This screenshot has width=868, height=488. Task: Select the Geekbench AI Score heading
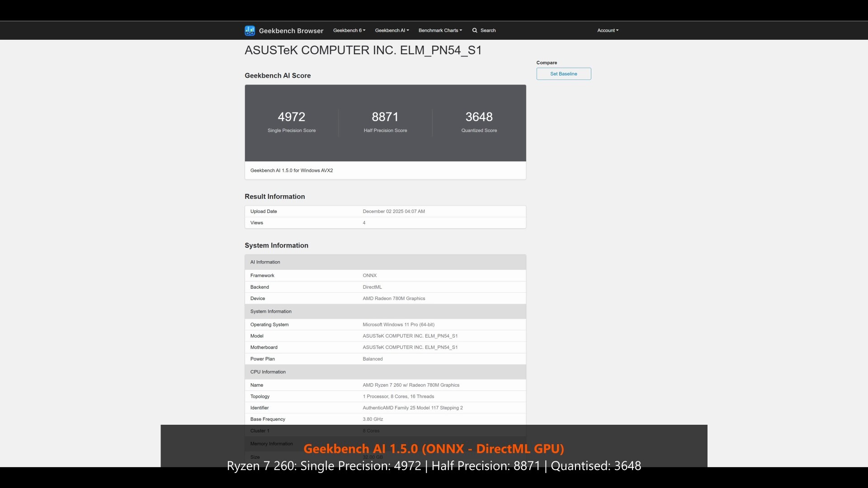pyautogui.click(x=278, y=75)
